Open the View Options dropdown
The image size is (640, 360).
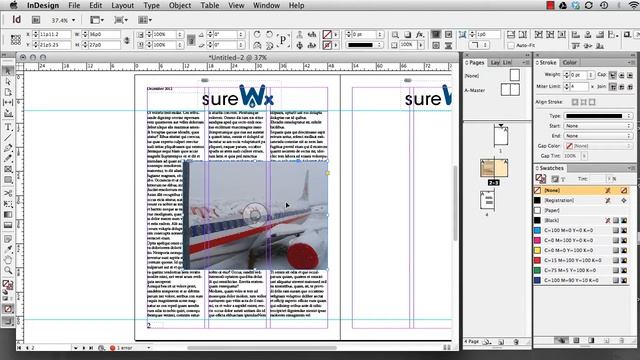(97, 20)
